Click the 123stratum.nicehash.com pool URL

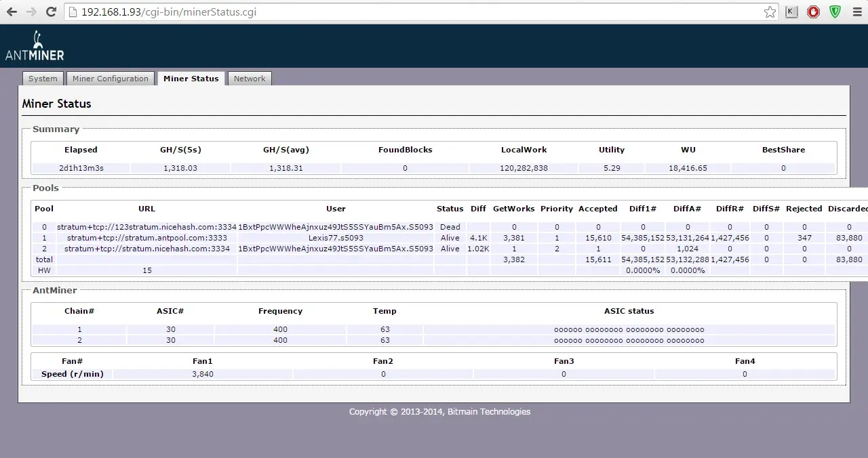tap(146, 227)
